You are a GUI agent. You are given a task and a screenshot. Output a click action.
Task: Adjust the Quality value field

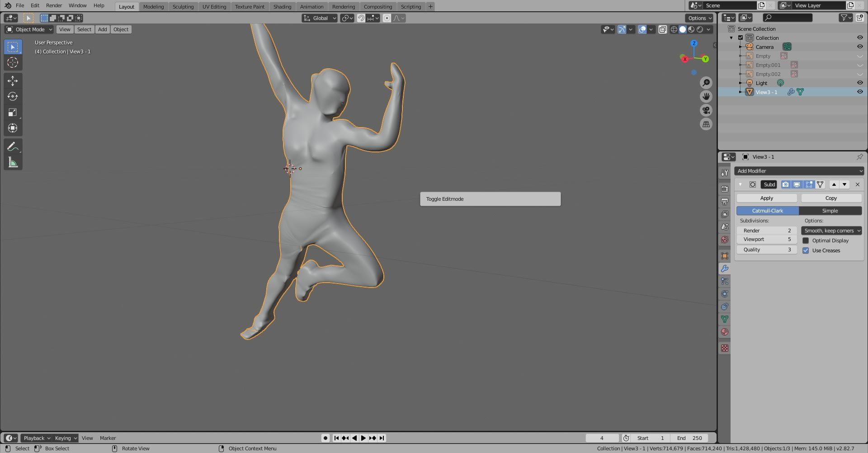click(767, 250)
